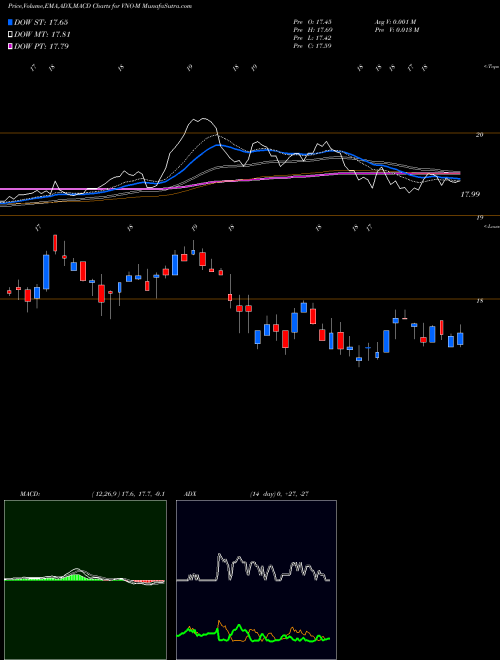
Task: Click the MACD panel title
Action: click(30, 494)
